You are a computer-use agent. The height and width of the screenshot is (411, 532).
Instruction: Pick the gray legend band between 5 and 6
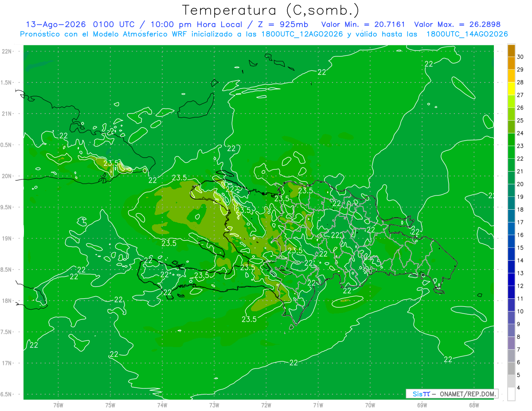pos(511,369)
